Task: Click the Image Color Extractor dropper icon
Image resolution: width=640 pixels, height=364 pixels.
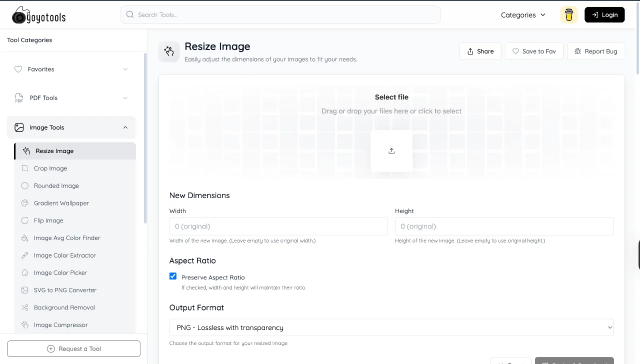Action: point(25,255)
